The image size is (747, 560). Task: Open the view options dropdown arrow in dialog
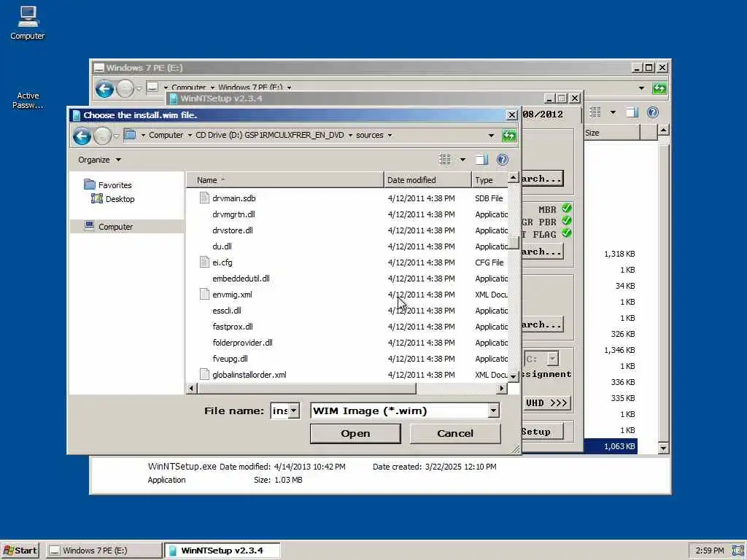pyautogui.click(x=462, y=160)
